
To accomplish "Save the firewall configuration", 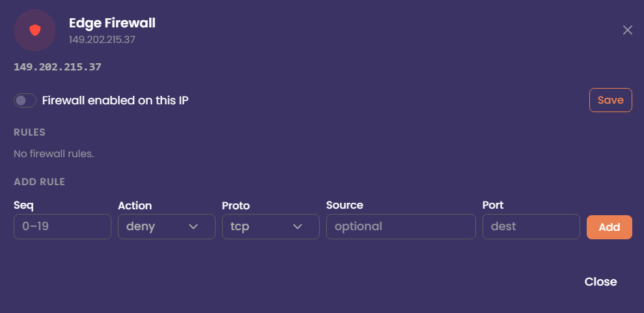I will [610, 100].
